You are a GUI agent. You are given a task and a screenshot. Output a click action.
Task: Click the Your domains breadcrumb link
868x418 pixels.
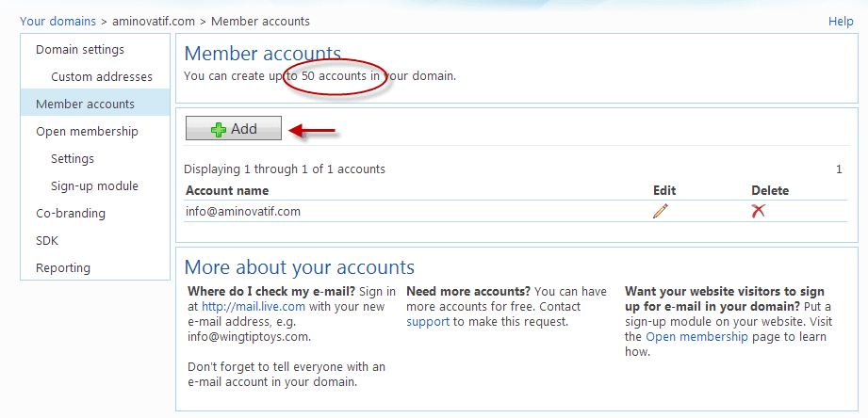click(x=57, y=21)
